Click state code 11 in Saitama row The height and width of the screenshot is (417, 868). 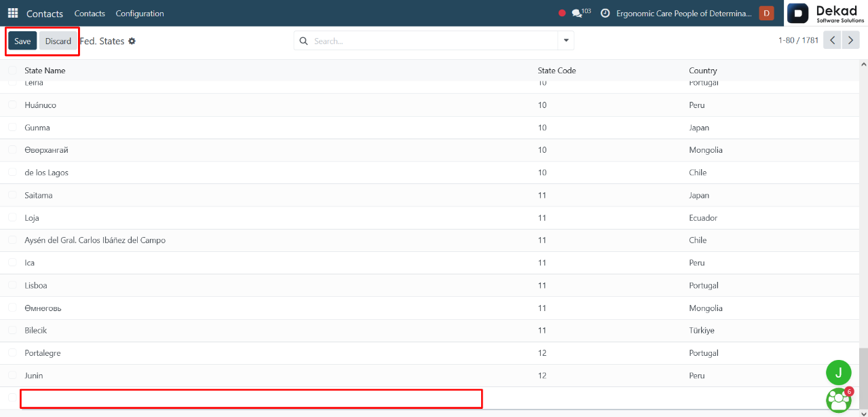542,196
